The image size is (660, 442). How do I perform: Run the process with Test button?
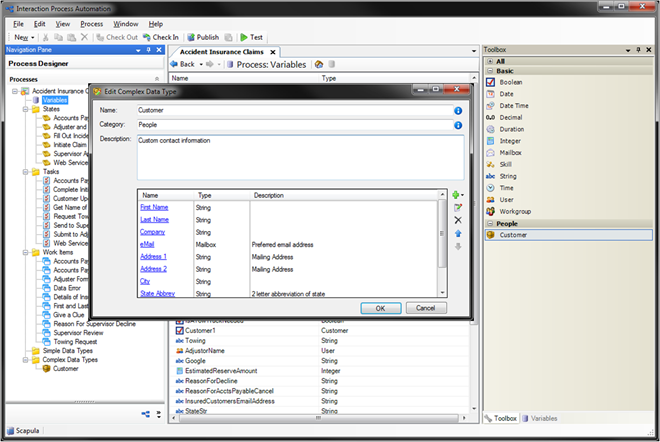tap(251, 37)
